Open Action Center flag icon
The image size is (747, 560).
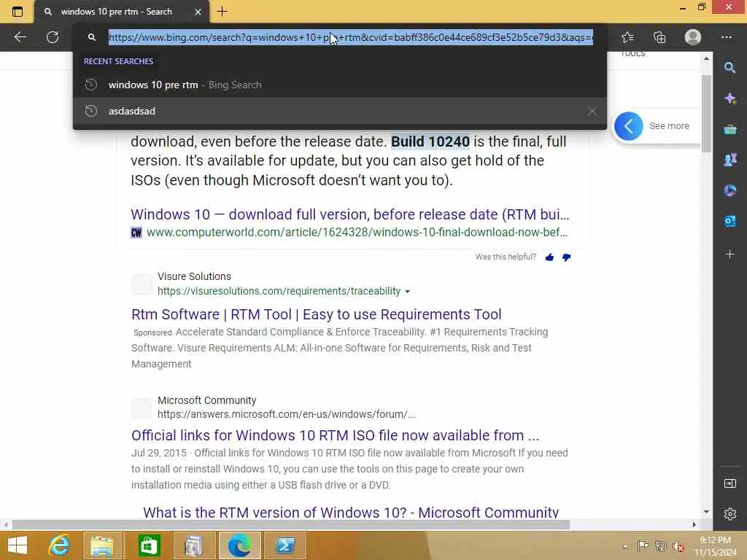[643, 545]
